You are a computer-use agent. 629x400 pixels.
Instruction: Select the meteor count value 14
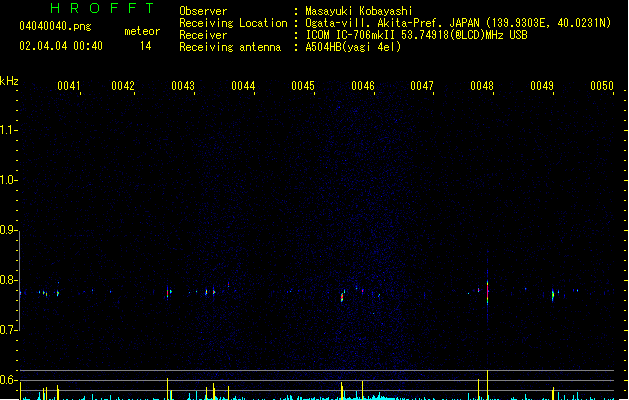point(146,46)
